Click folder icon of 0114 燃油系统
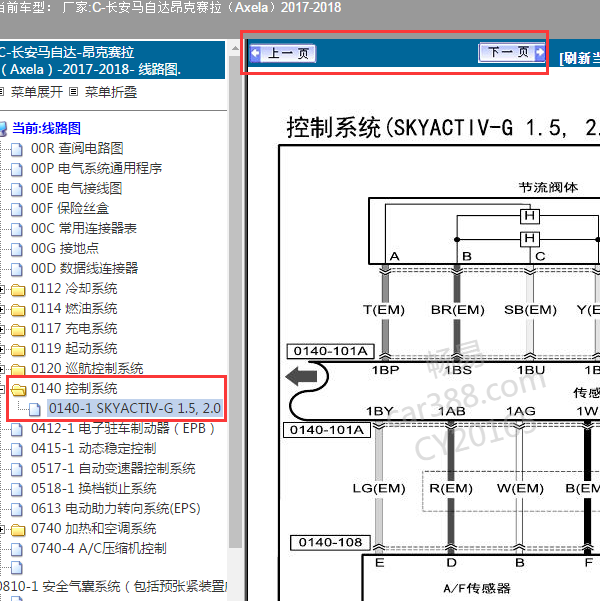The image size is (600, 601). point(18,310)
